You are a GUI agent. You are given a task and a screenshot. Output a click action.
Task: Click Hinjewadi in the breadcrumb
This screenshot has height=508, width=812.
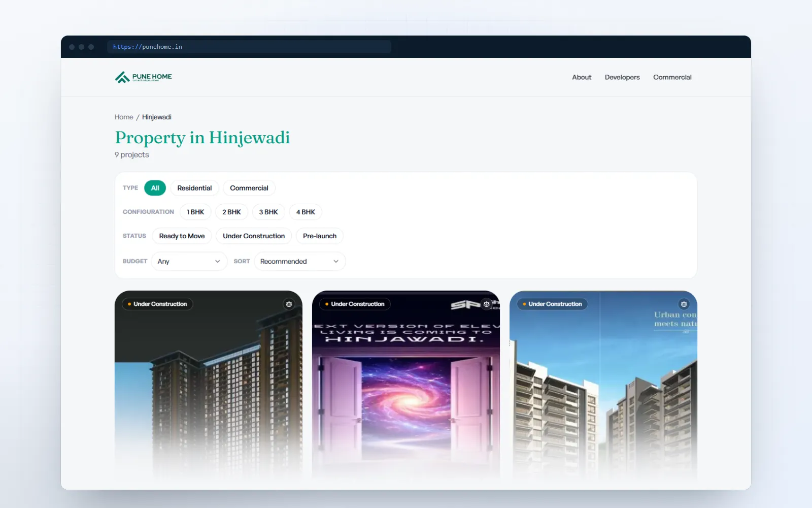click(x=157, y=117)
